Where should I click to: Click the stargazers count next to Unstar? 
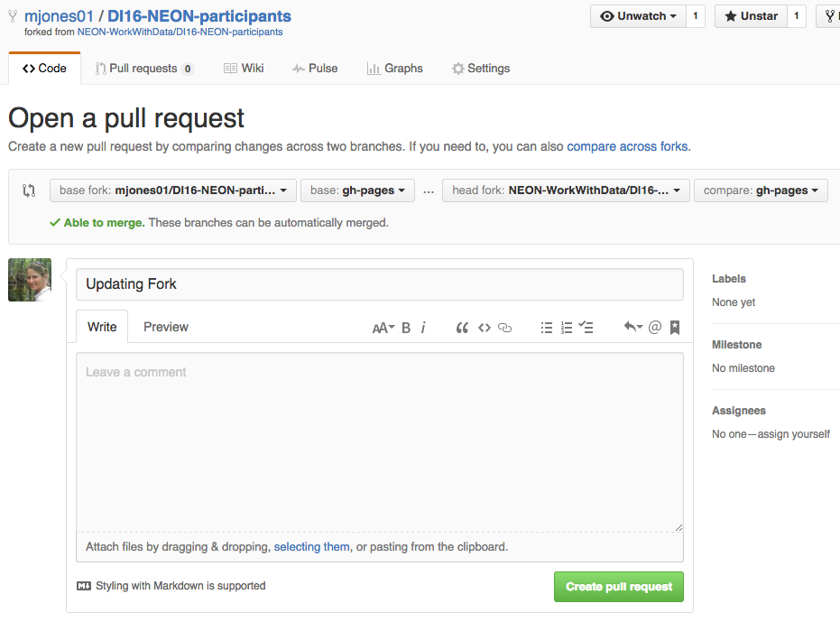797,16
